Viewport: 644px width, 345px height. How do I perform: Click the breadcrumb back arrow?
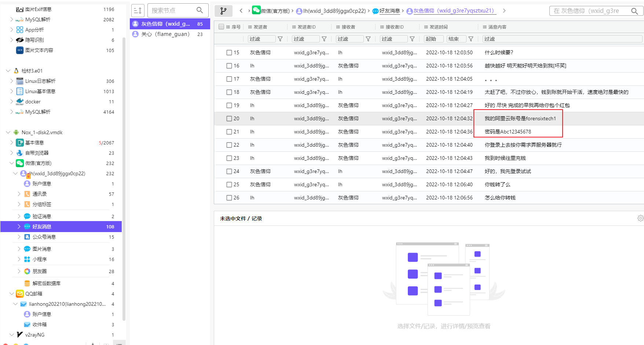click(241, 11)
